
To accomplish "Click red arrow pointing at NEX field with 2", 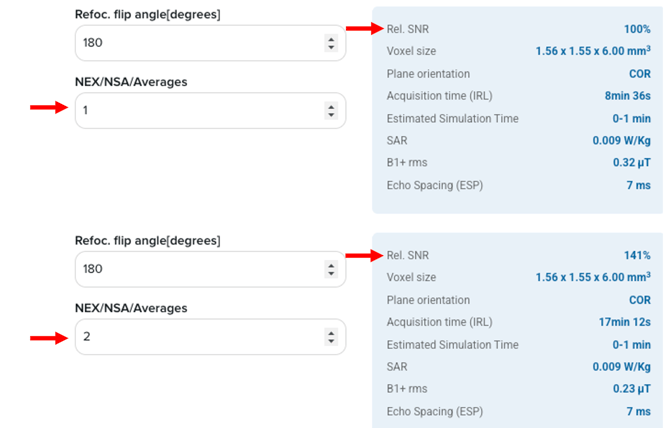I will [x=47, y=339].
